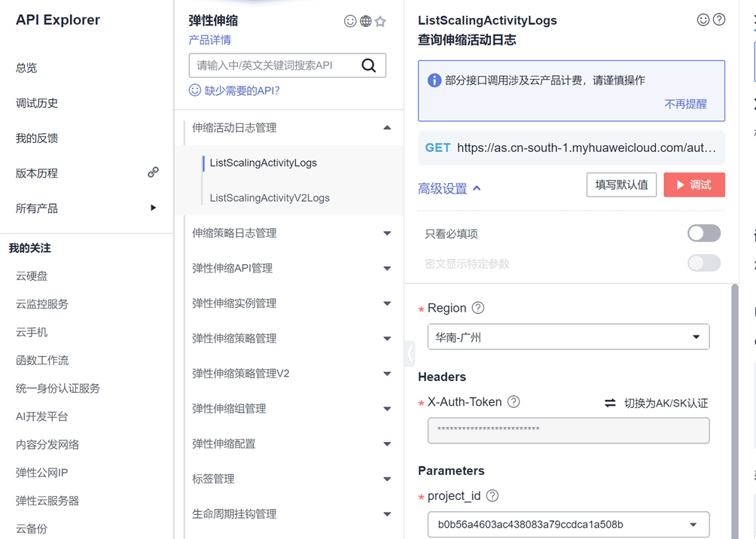Expand the 生命周期挂钩管理 group
The image size is (756, 539).
(x=387, y=514)
